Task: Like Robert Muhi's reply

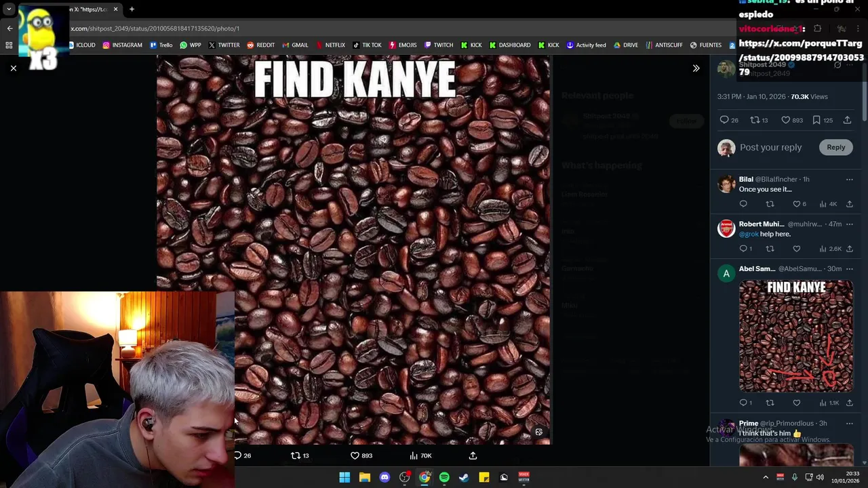Action: coord(796,249)
